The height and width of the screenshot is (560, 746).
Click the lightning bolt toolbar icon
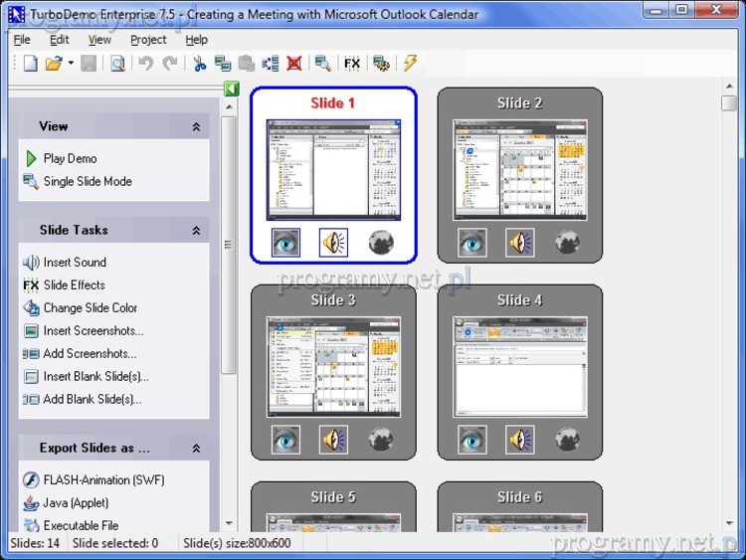tap(410, 64)
